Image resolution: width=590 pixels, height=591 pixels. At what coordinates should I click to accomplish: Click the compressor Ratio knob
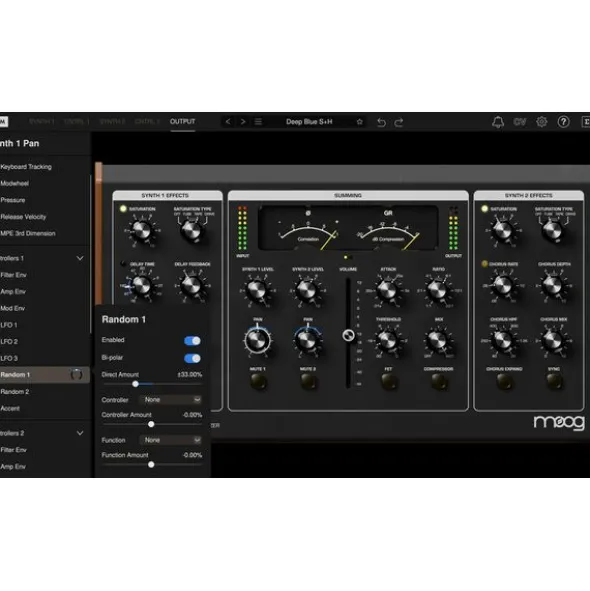[x=437, y=291]
